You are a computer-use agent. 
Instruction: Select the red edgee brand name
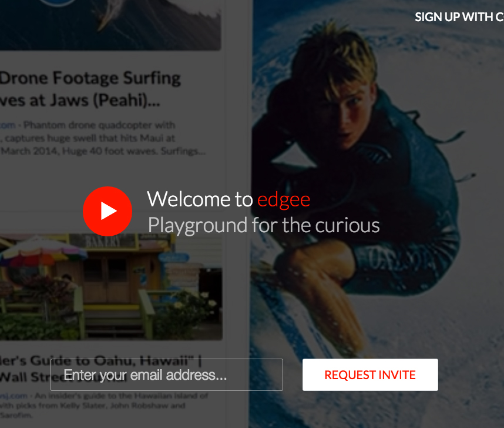pyautogui.click(x=284, y=199)
